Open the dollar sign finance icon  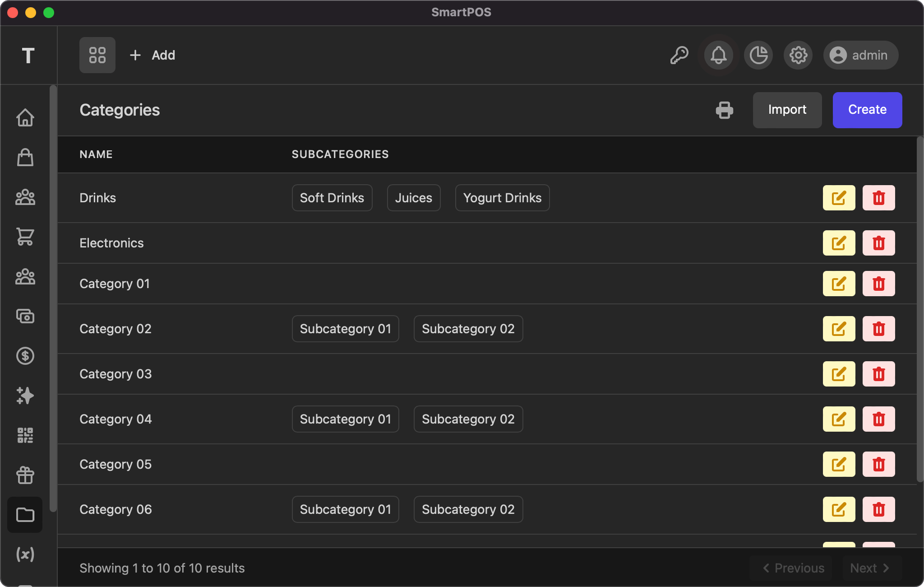(25, 356)
